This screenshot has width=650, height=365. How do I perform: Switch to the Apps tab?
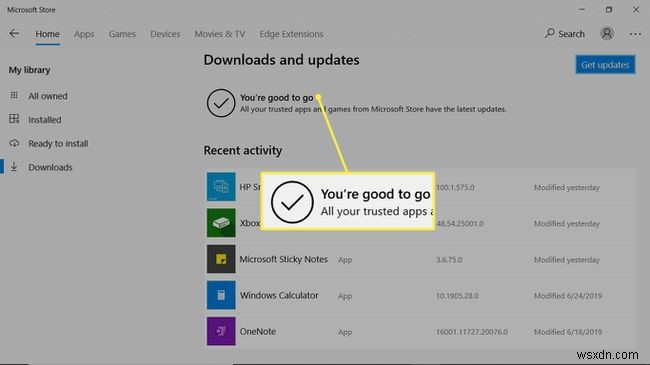click(x=84, y=34)
